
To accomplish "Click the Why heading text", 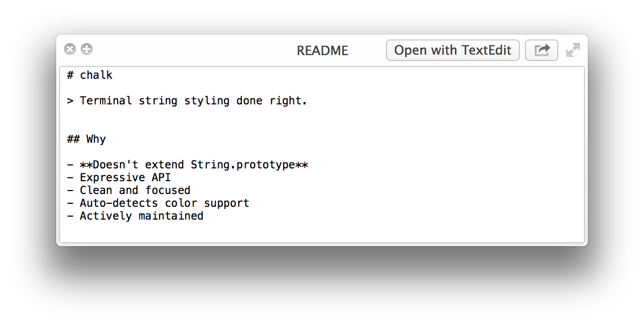I will (96, 139).
